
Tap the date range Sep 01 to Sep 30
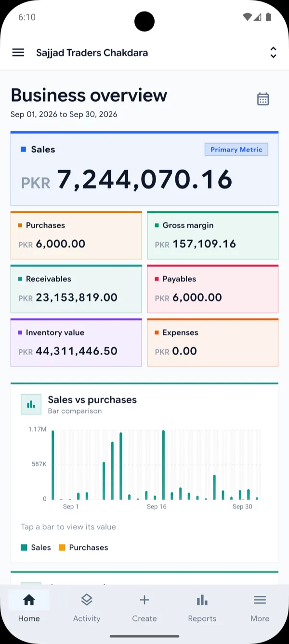click(64, 114)
